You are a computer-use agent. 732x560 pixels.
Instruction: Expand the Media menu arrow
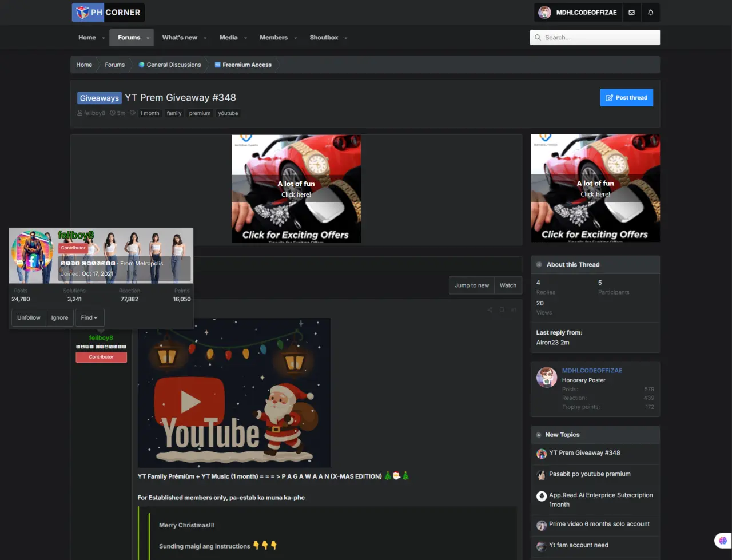245,38
